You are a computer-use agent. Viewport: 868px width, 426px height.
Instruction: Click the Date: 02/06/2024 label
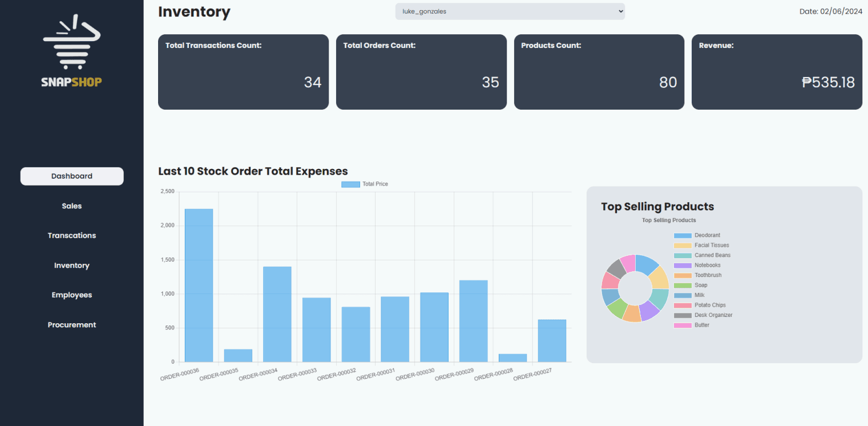tap(831, 11)
